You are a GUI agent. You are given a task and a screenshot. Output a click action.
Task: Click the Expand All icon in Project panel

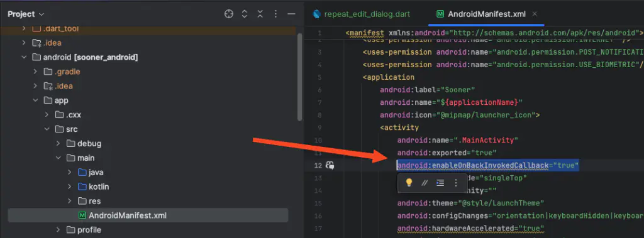click(x=245, y=14)
